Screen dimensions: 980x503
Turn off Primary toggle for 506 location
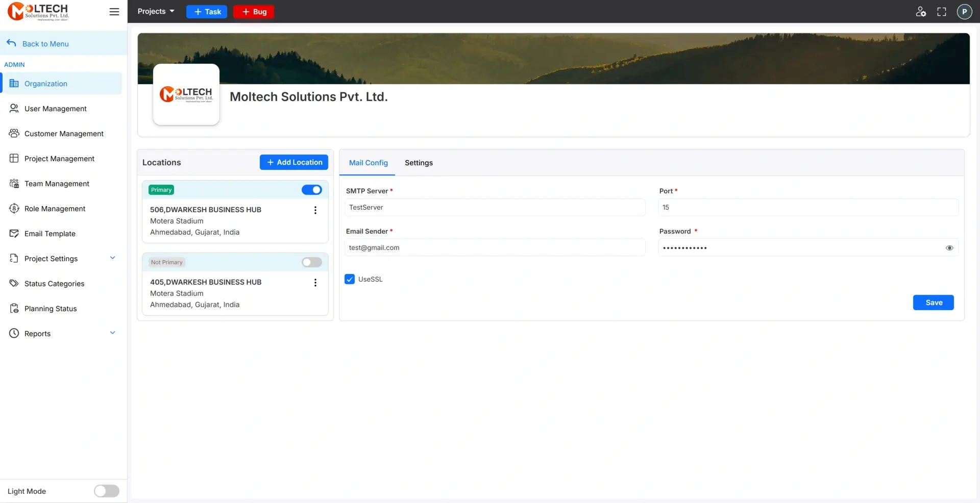[x=311, y=190]
